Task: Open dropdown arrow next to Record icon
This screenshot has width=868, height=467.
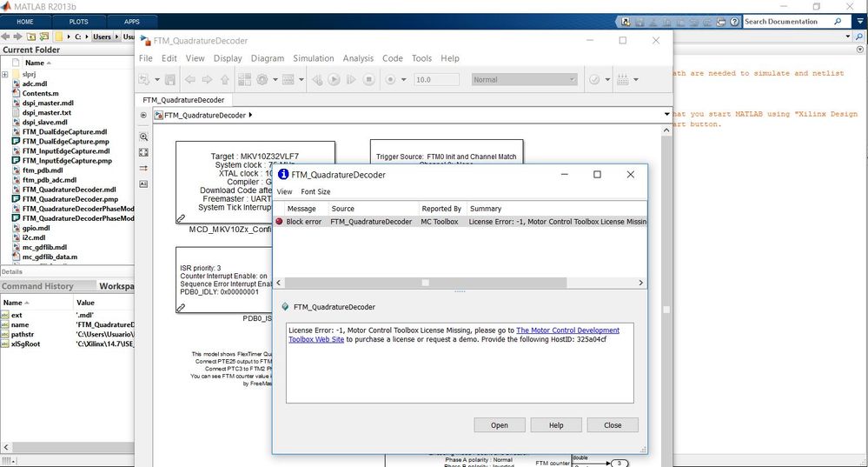Action: (x=403, y=80)
